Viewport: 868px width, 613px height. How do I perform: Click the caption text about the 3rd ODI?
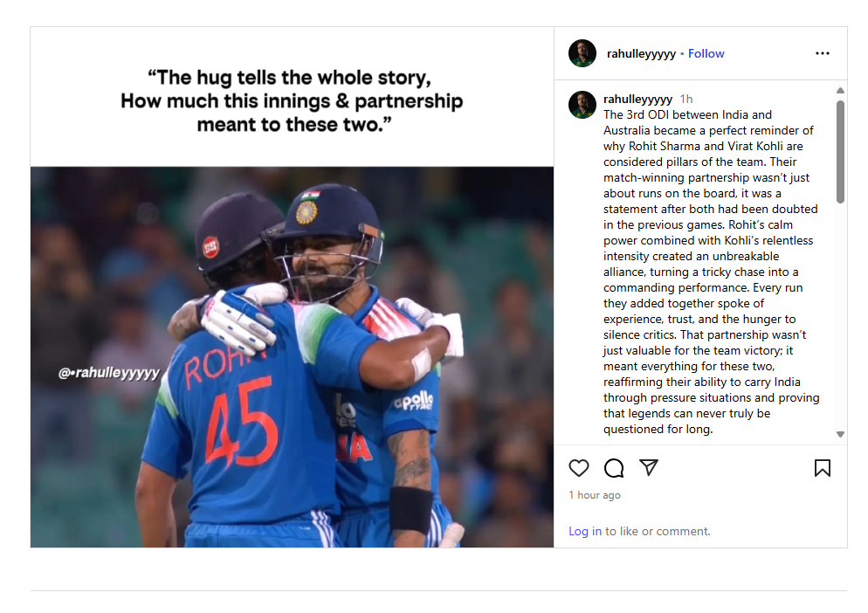(712, 272)
